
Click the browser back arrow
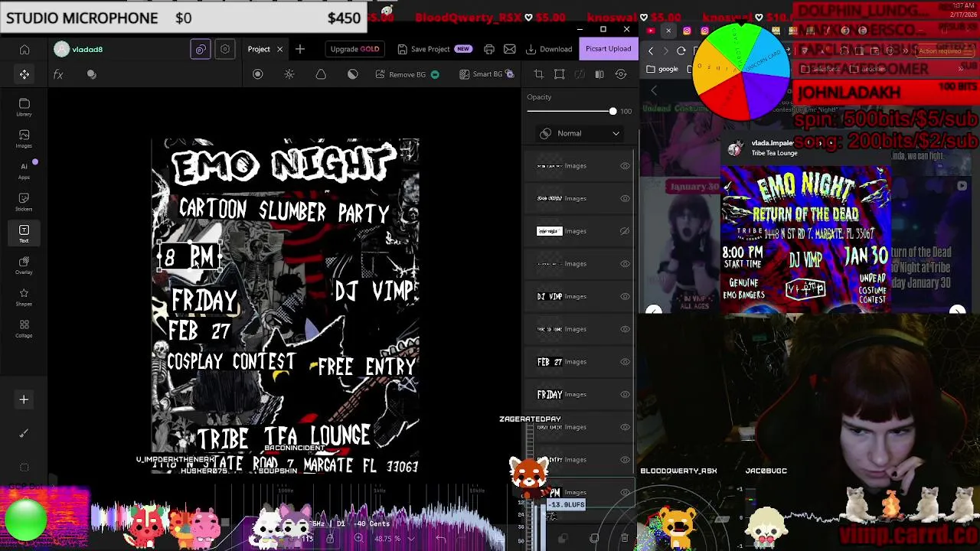pos(651,51)
